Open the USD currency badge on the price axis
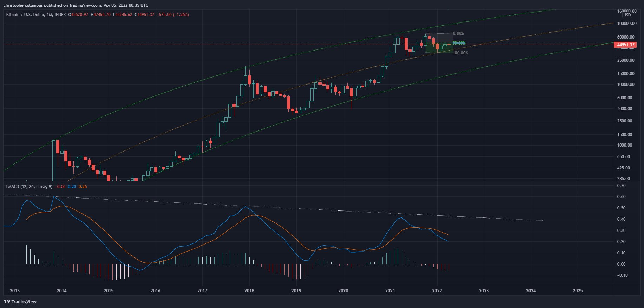Image resolution: width=644 pixels, height=308 pixels. click(x=627, y=15)
